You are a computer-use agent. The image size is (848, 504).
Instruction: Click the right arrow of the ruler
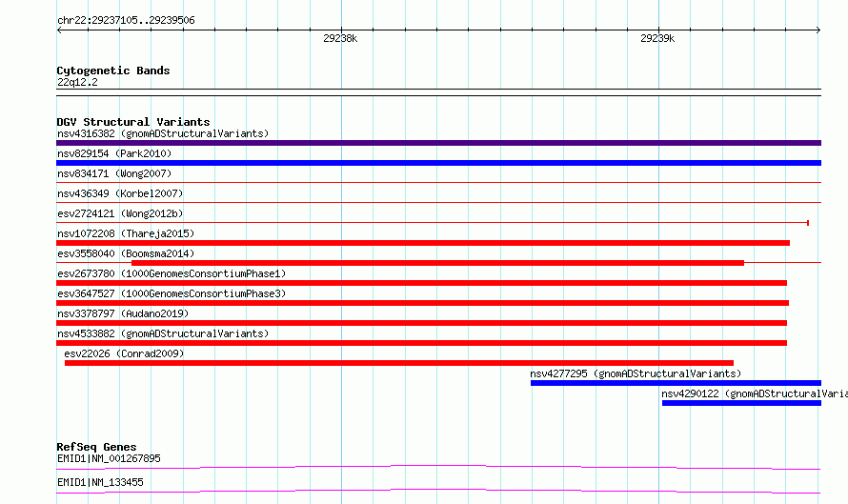click(818, 30)
